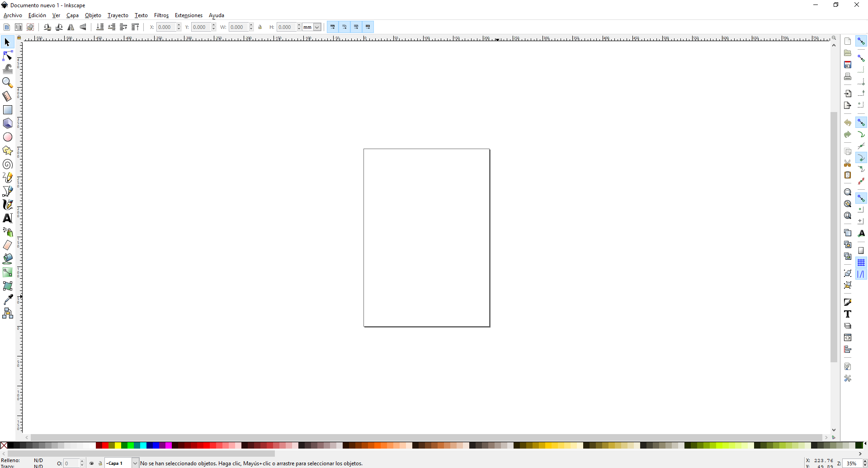This screenshot has width=868, height=468.
Task: Click the no-color X swatch
Action: [4, 445]
